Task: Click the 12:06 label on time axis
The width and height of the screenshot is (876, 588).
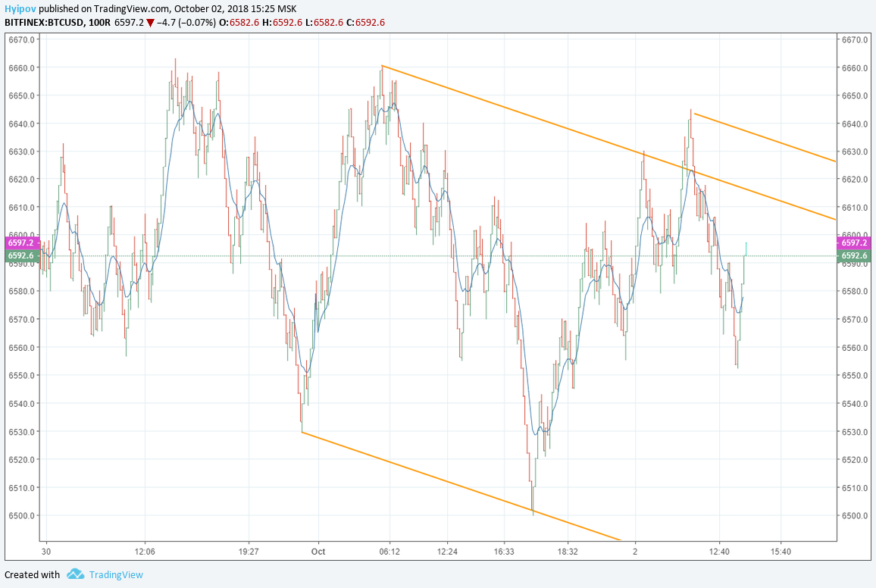Action: (145, 552)
